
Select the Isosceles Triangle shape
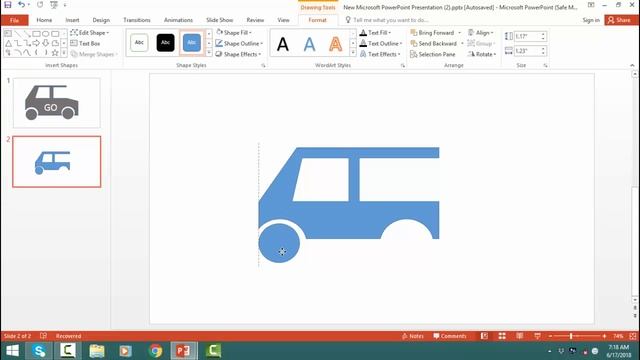point(8,43)
